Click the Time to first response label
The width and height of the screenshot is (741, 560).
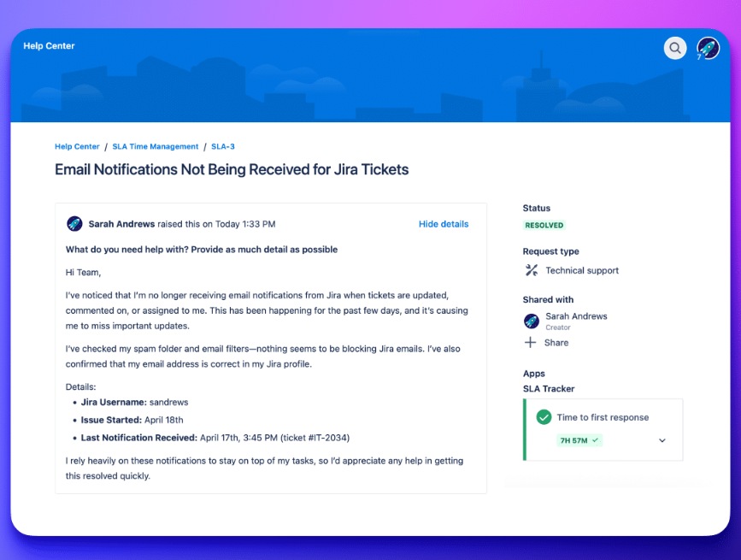point(603,417)
